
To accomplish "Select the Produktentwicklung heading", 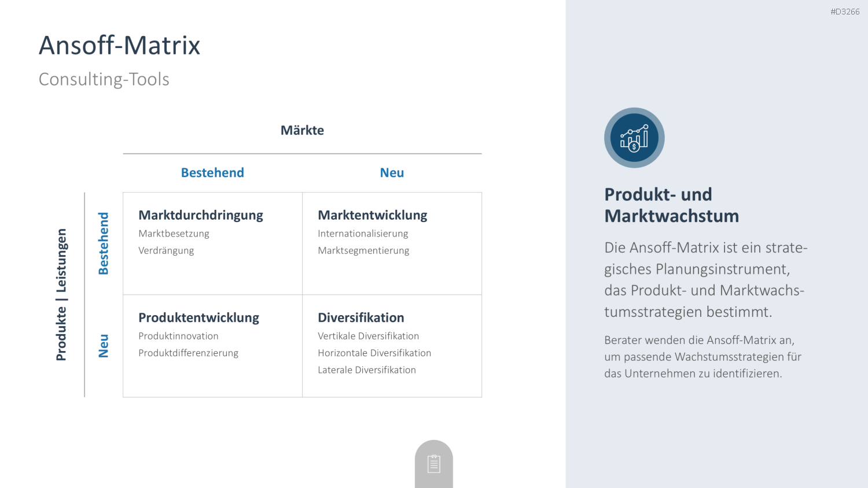I will click(198, 317).
